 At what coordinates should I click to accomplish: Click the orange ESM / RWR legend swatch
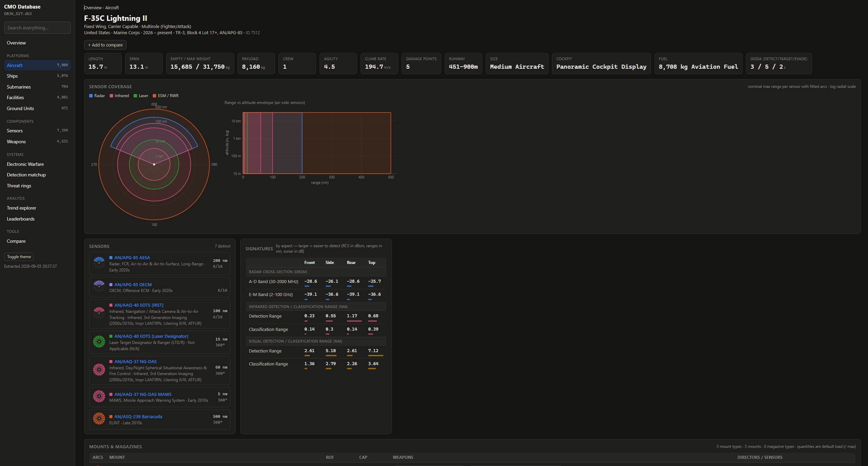154,96
